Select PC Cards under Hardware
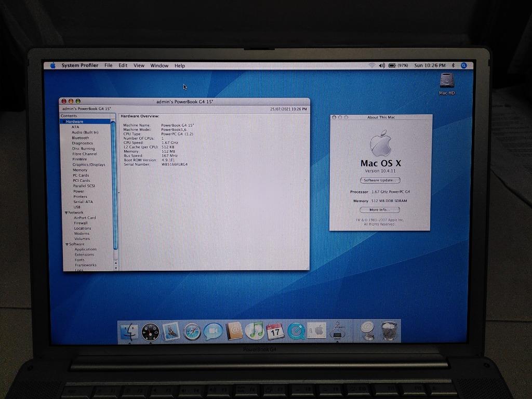This screenshot has height=399, width=532. 81,176
